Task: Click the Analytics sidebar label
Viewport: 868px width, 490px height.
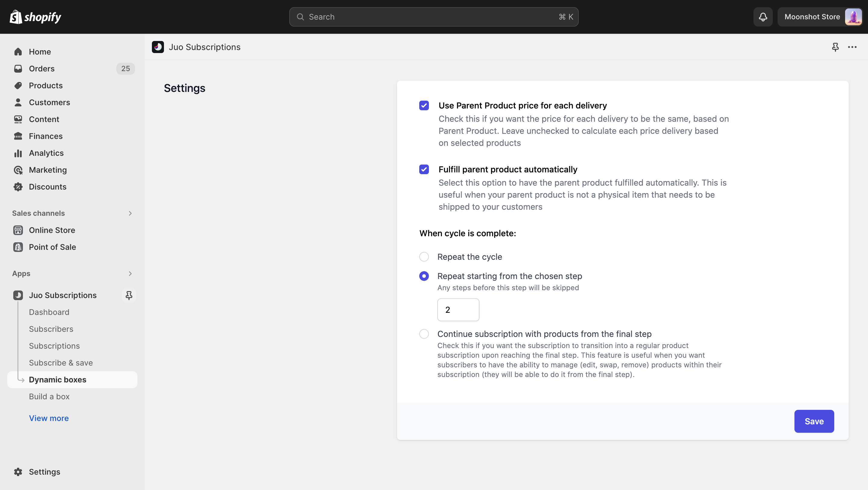Action: [46, 153]
